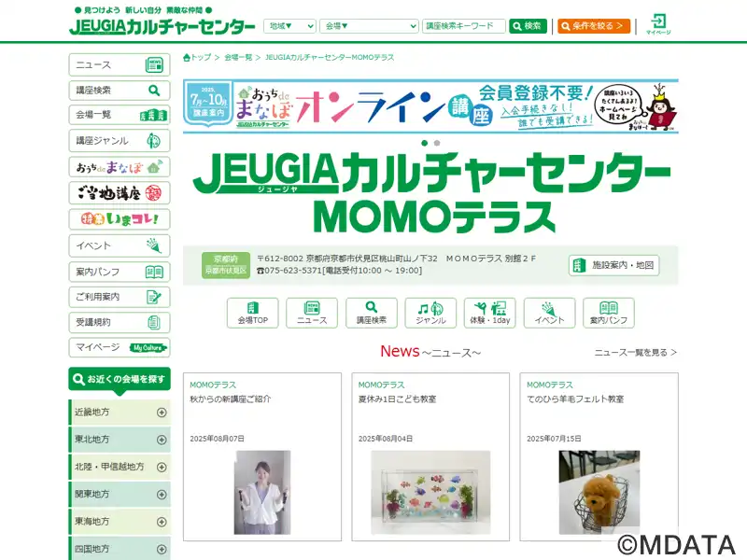Click the 体験・1day icon button
The width and height of the screenshot is (747, 560).
pos(489,313)
